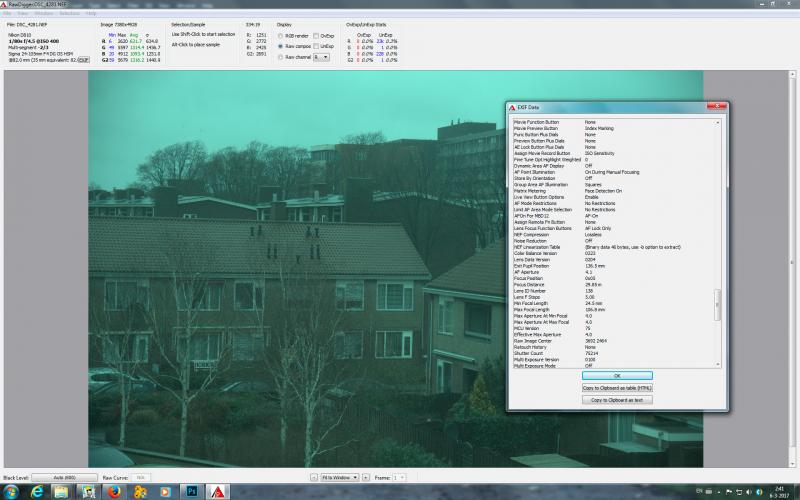Click OK in the EXIF Data dialog
800x500 pixels.
point(617,376)
